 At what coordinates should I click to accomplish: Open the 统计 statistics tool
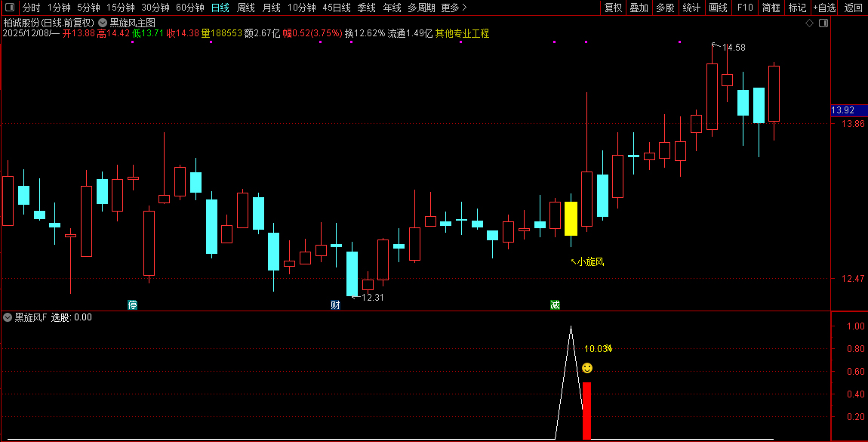click(691, 8)
